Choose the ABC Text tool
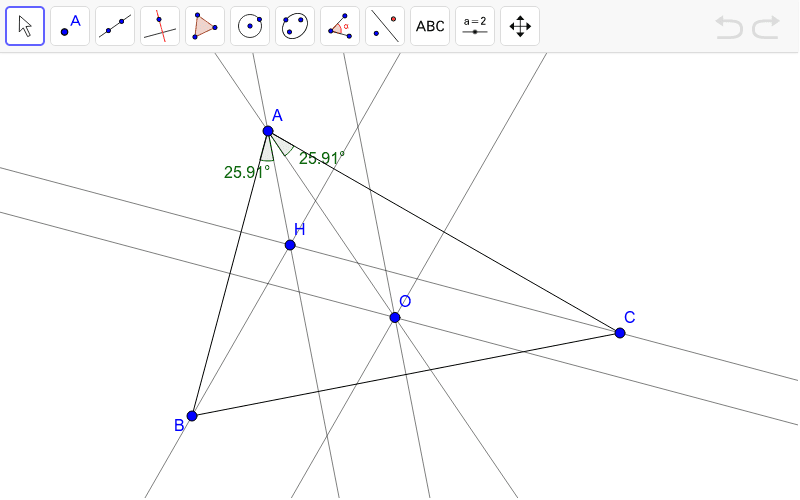 coord(430,26)
